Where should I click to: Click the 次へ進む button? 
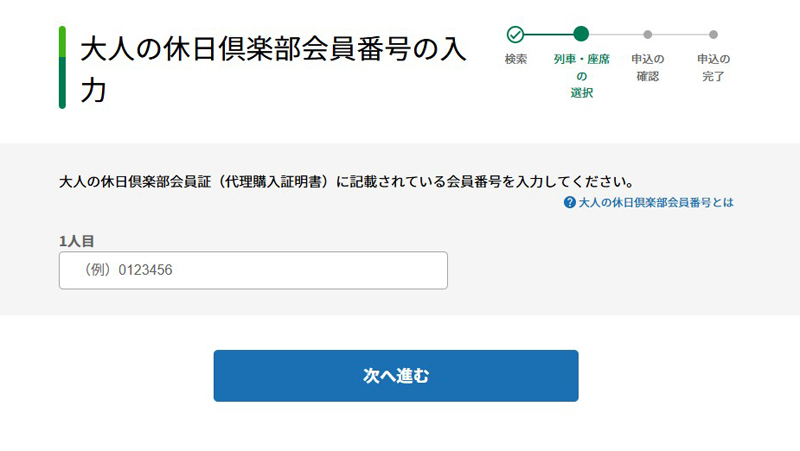tap(396, 375)
